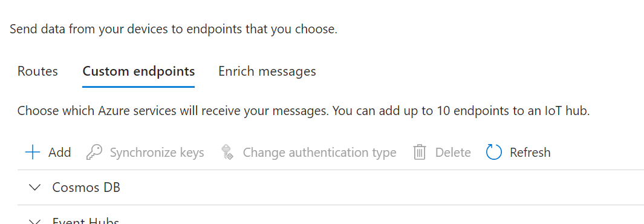Expand the Event Hubs section chevron
Viewport: 644px width, 224px height.
tap(36, 222)
